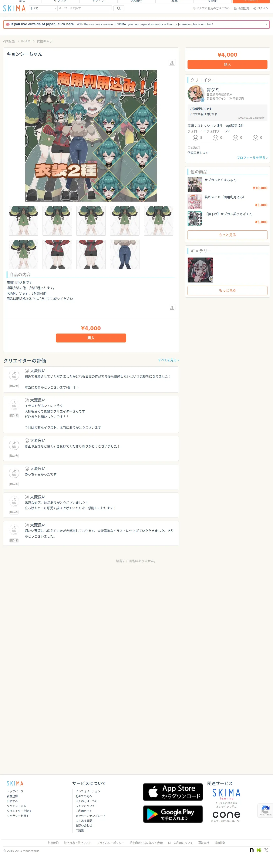The width and height of the screenshot is (273, 868).
Task: Click the bad rating face icon
Action: coord(256,138)
